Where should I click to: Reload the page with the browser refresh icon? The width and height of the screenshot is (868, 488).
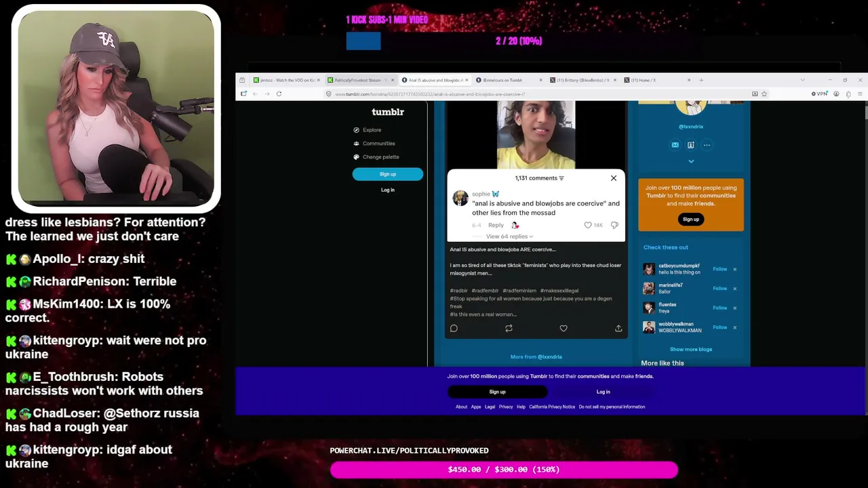click(x=279, y=94)
